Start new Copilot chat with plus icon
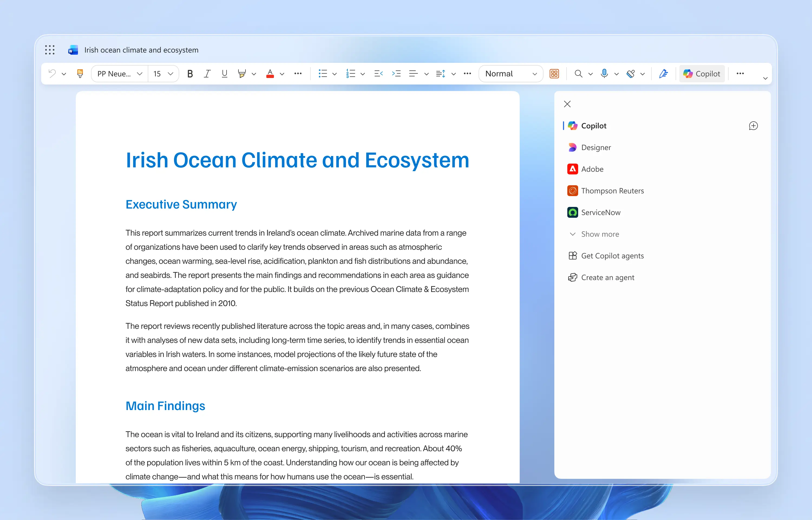Image resolution: width=812 pixels, height=520 pixels. (753, 126)
